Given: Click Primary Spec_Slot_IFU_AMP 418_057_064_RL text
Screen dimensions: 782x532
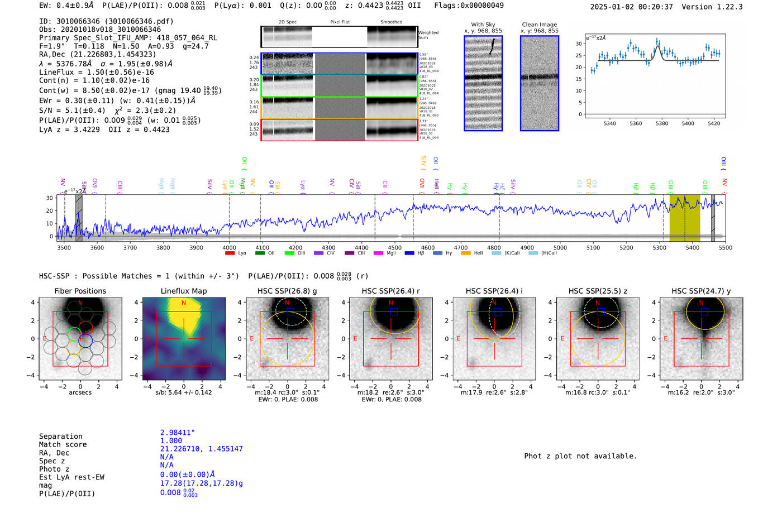Looking at the screenshot, I should 128,38.
